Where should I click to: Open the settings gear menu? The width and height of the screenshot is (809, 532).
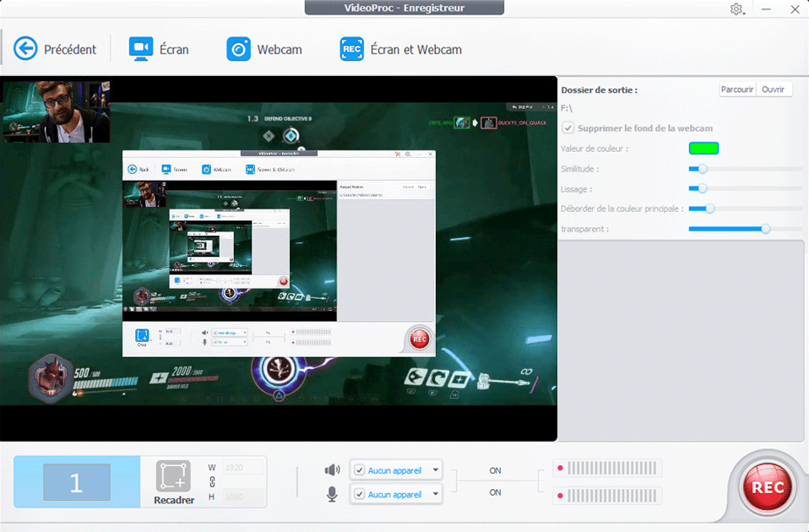[736, 9]
